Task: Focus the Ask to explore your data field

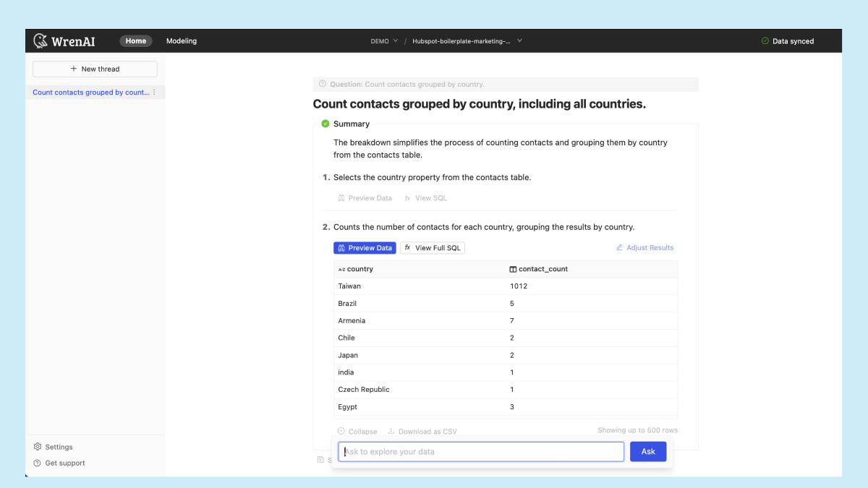Action: (481, 452)
